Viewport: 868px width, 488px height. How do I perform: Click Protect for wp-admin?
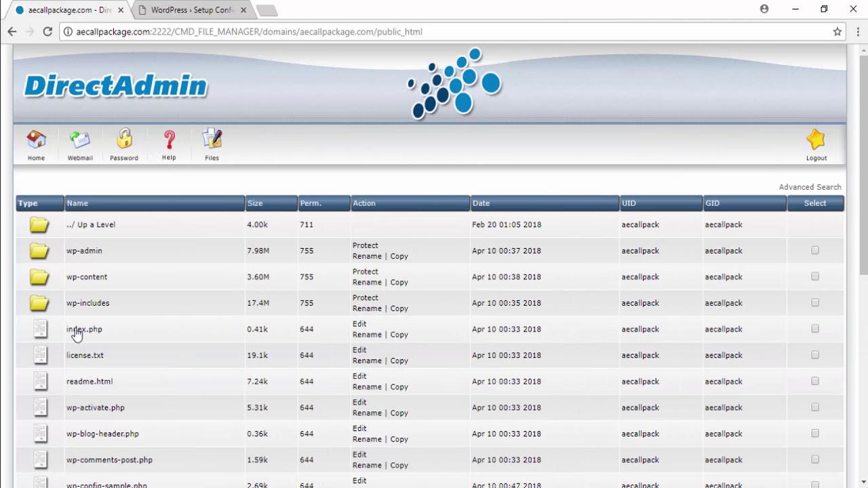pyautogui.click(x=365, y=245)
